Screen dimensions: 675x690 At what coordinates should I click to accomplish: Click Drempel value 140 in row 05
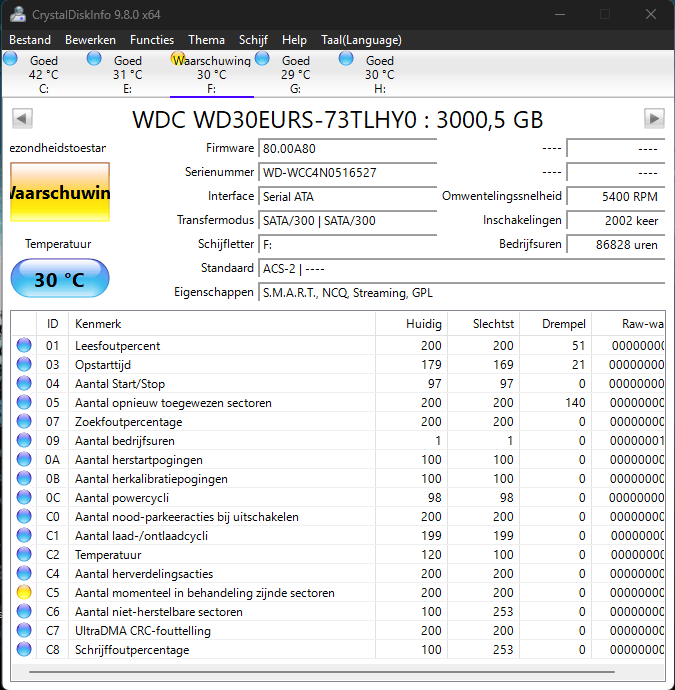tap(575, 403)
